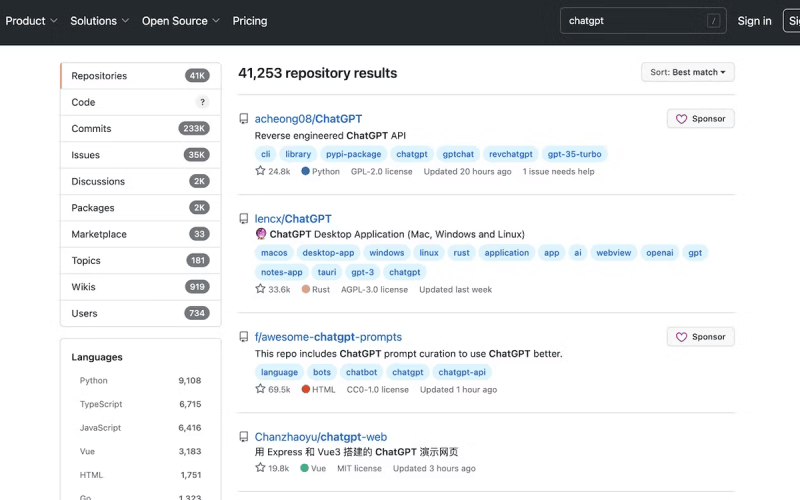
Task: Open the lencx/ChatGPT repository
Action: pos(293,219)
